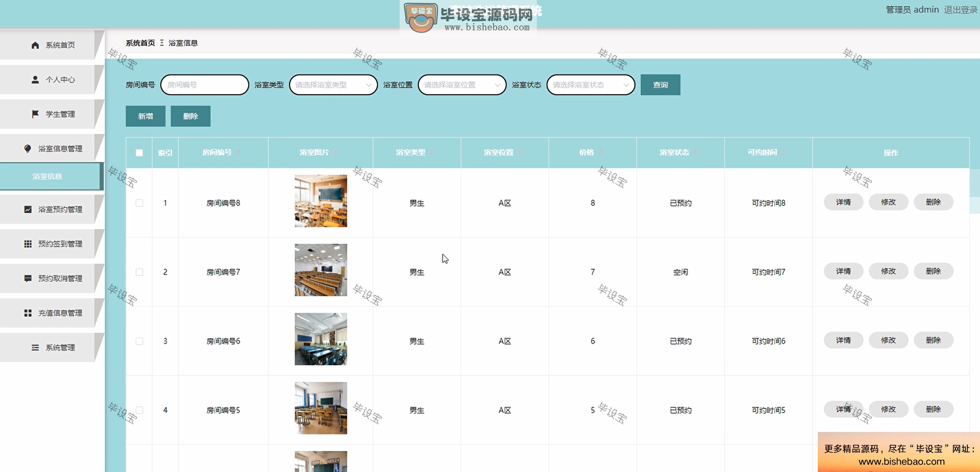Screen dimensions: 980x472
Task: Click 修改 for 房间编号7
Action: tap(888, 271)
